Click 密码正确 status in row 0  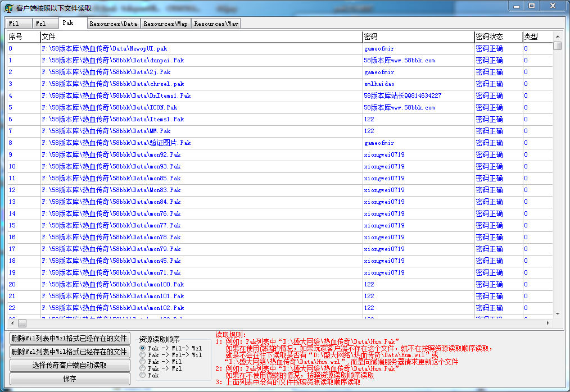coord(489,48)
